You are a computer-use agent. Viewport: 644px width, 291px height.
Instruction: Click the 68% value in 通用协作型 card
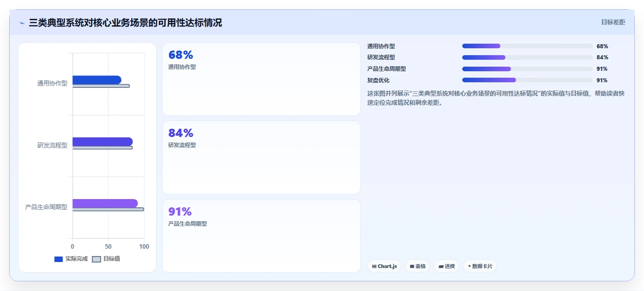180,55
